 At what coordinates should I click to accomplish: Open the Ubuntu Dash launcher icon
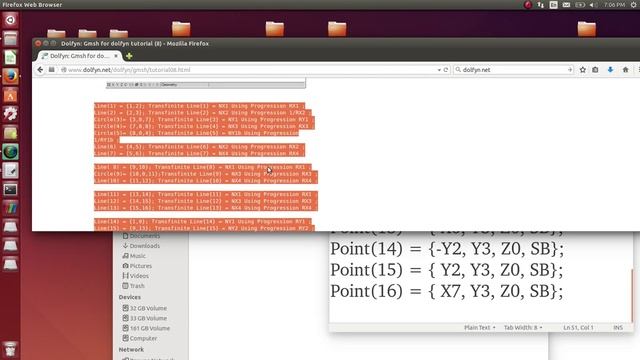10,20
